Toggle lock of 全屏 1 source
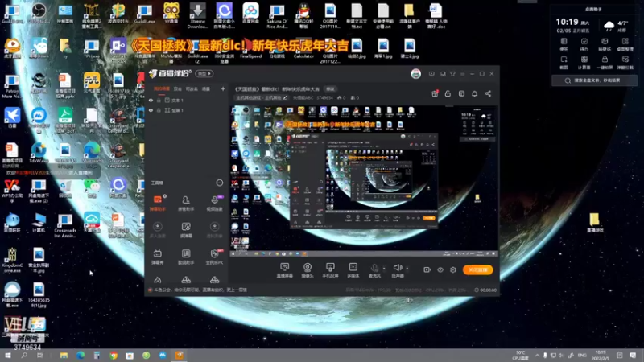The height and width of the screenshot is (362, 644). tap(159, 110)
